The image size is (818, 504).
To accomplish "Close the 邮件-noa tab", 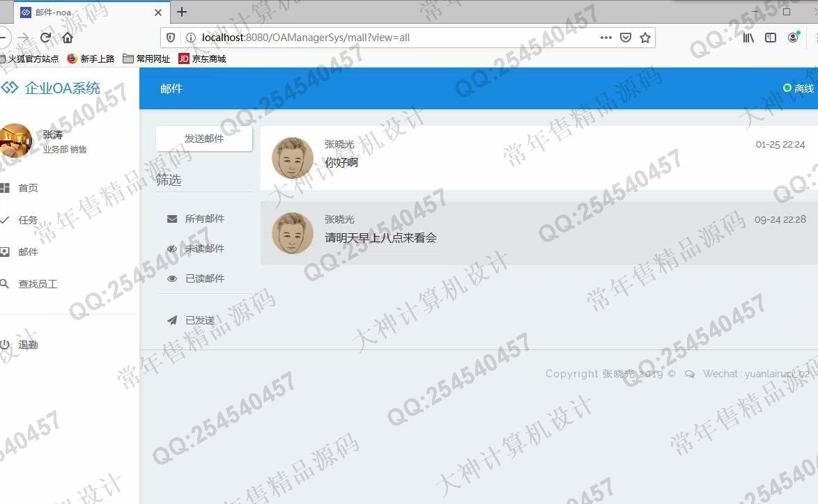I will [x=158, y=13].
